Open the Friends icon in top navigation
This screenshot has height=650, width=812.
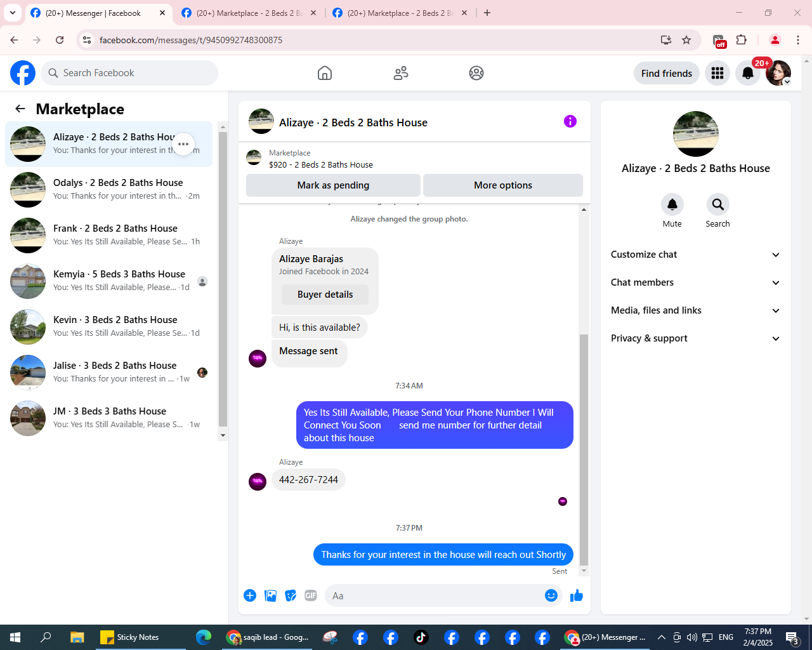coord(401,73)
